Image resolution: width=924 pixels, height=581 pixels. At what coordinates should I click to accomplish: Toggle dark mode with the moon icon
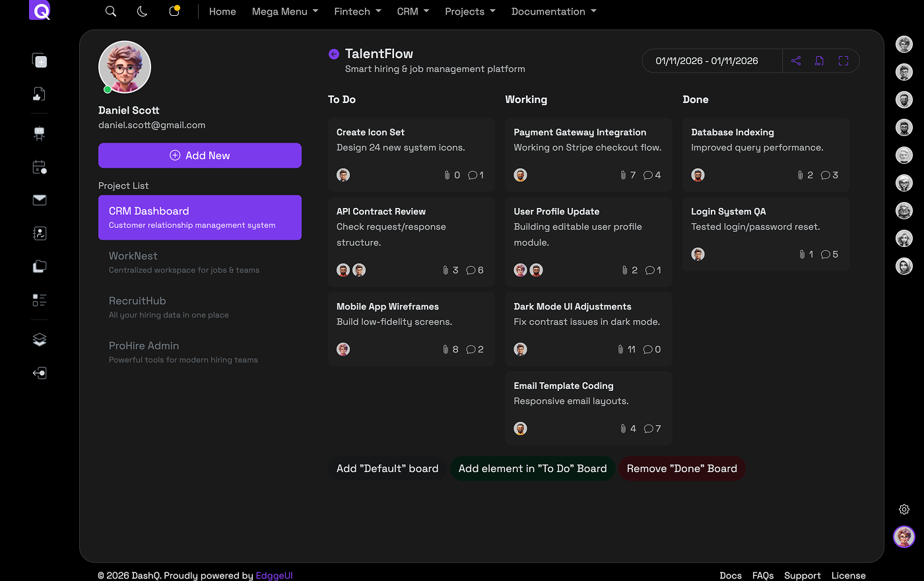pos(142,11)
